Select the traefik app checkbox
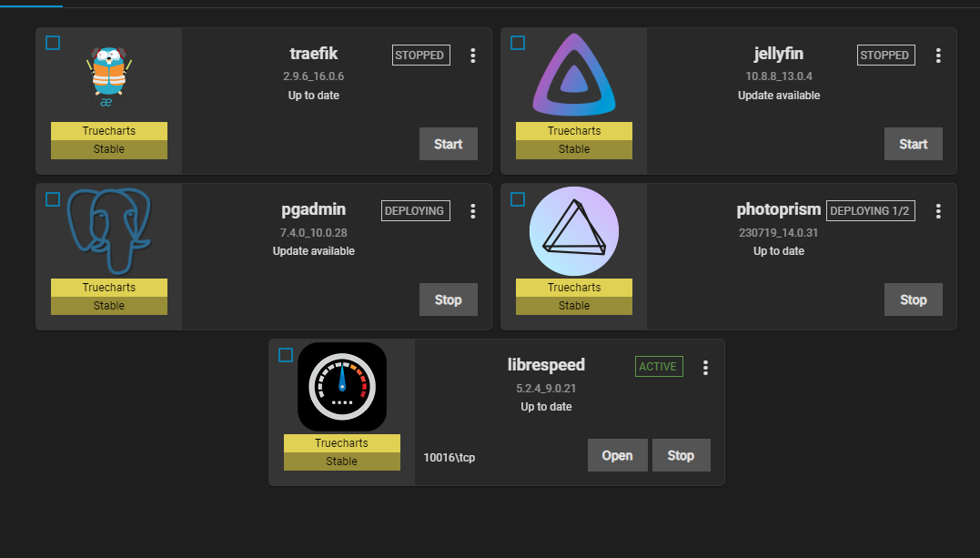 (53, 43)
